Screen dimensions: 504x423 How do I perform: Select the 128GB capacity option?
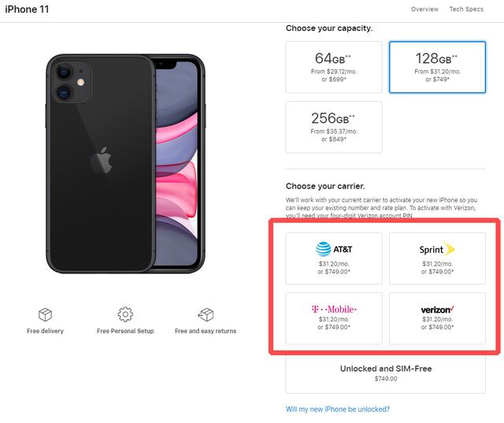[437, 67]
